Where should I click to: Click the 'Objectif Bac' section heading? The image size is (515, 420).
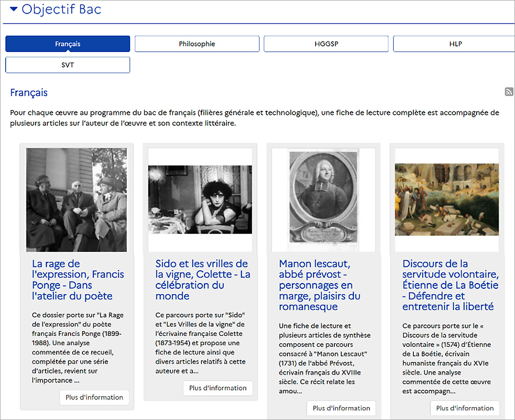[x=61, y=9]
